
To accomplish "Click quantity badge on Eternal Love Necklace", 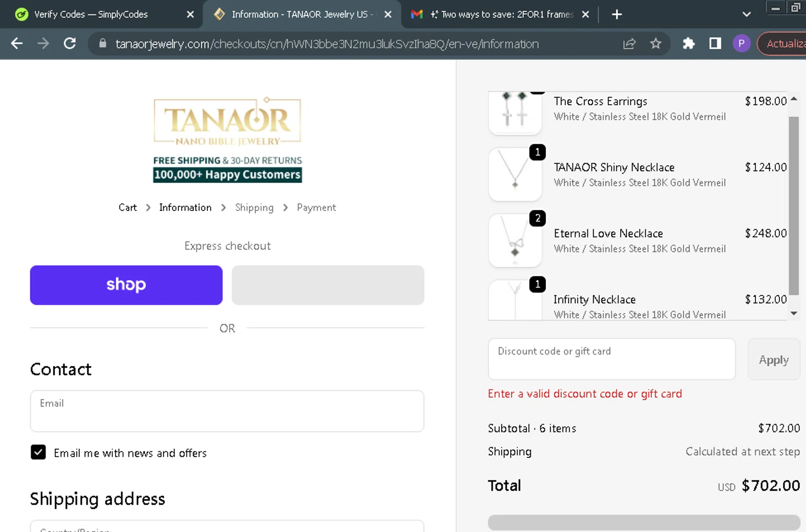I will coord(537,218).
